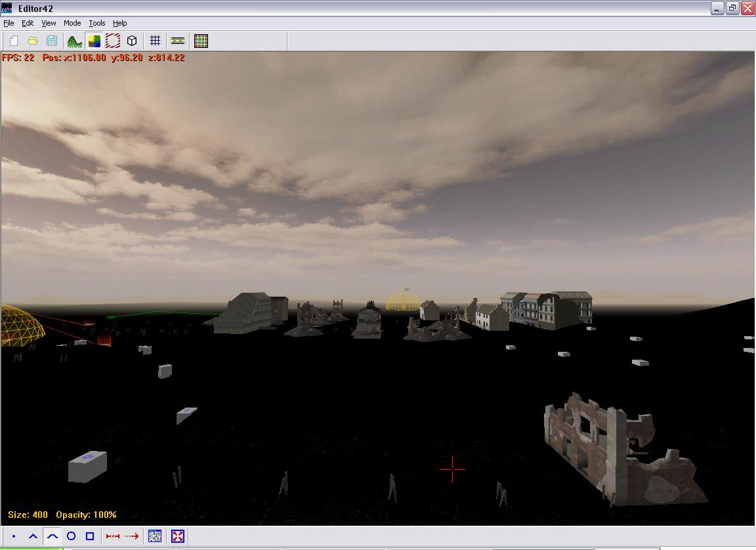
Task: Select the green terrain heightmap mode icon
Action: pos(74,41)
